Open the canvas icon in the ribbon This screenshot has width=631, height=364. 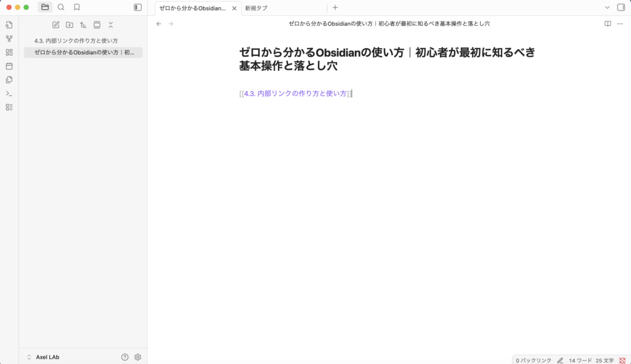click(9, 52)
